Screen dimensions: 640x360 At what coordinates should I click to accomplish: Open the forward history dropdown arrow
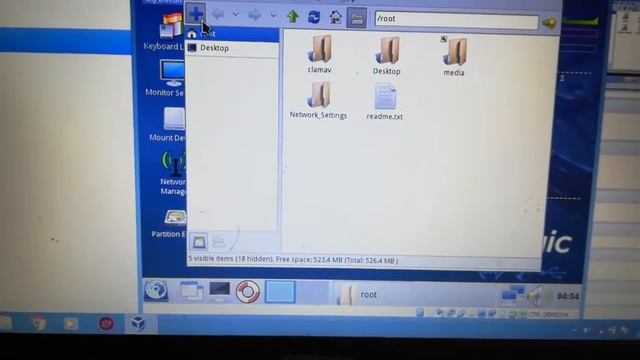(273, 16)
